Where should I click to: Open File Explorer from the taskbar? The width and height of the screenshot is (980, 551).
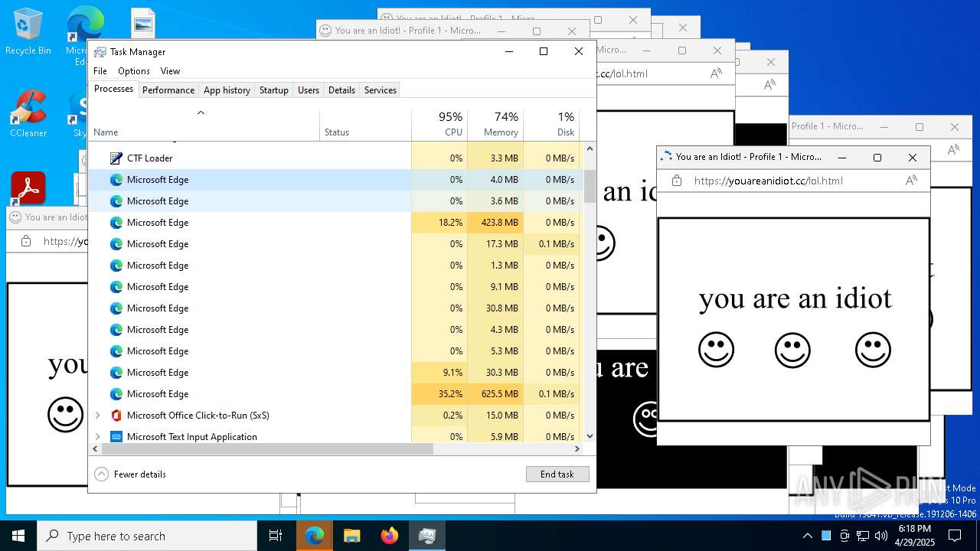point(351,536)
